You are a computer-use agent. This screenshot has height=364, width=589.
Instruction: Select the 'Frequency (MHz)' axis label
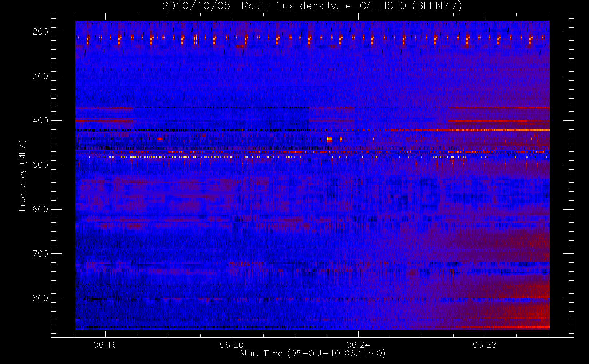23,175
